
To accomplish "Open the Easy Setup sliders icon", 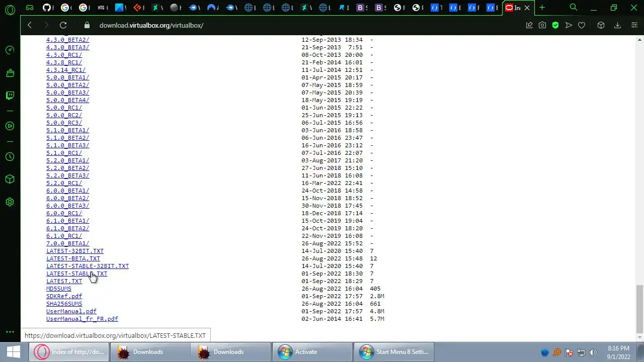I will (x=634, y=25).
